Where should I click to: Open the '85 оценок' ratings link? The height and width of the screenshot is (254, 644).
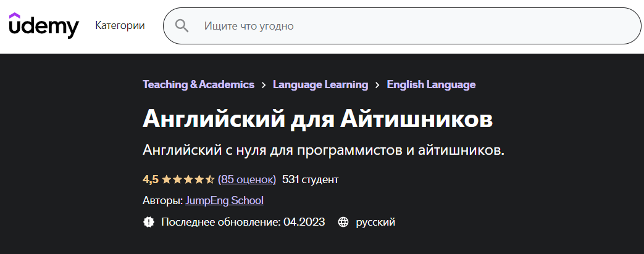point(247,179)
